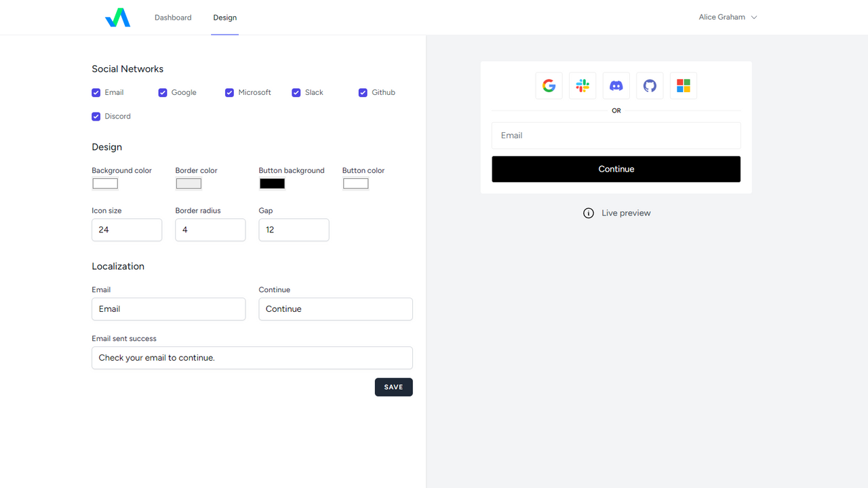Image resolution: width=868 pixels, height=488 pixels.
Task: Click the GitHub icon in the preview
Action: click(650, 85)
